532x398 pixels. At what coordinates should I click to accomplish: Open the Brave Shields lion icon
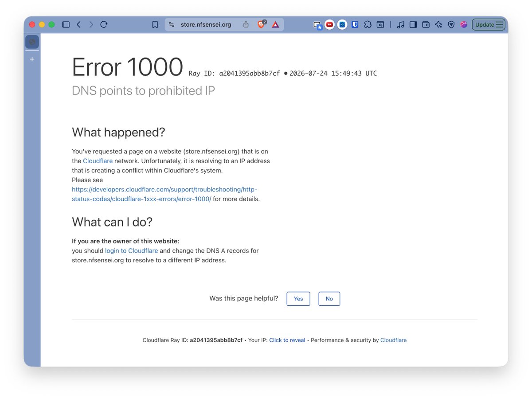(262, 24)
